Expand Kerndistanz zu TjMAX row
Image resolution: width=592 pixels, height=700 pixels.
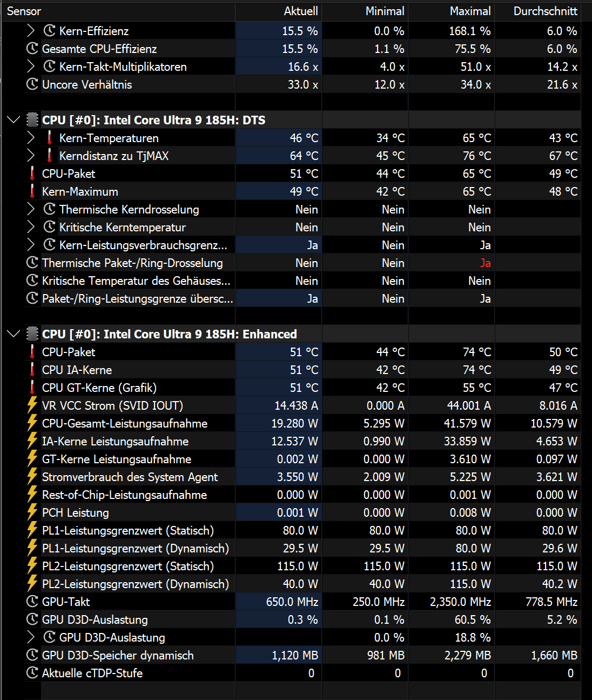pyautogui.click(x=31, y=156)
